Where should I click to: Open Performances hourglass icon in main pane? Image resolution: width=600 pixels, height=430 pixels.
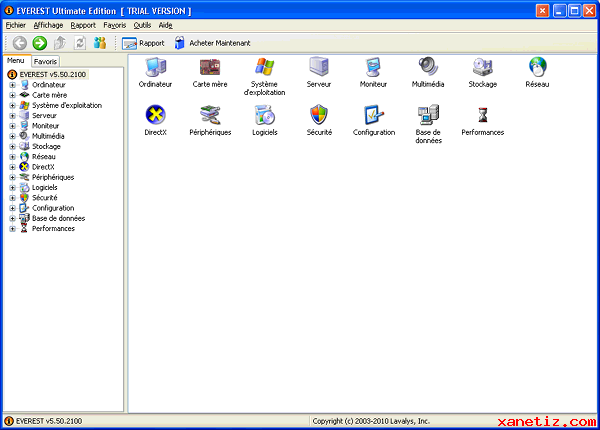[483, 115]
